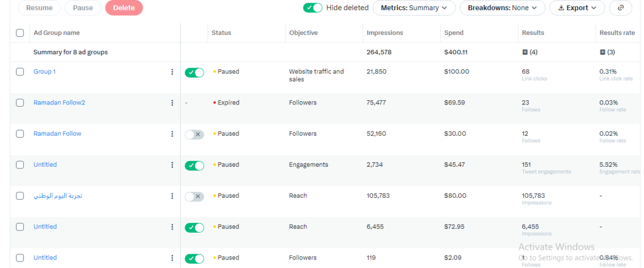
Task: Disable the Group 1 ad group toggle
Action: click(x=194, y=72)
